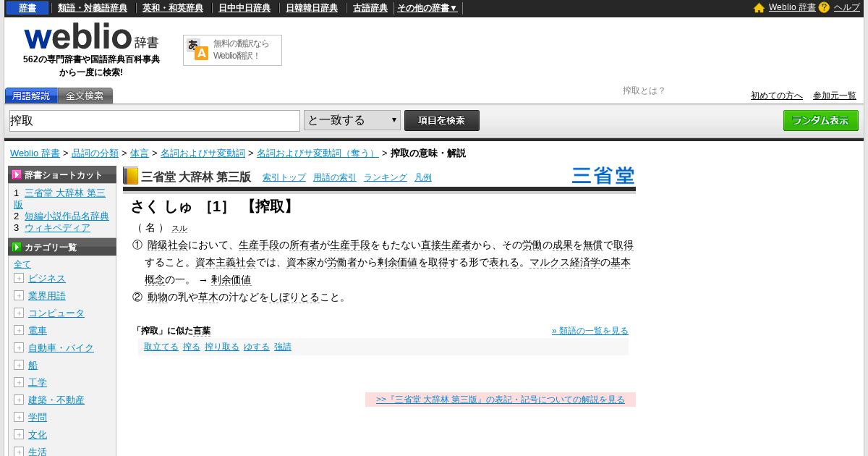
Task: Open 類語・対義語辞典 in top menu
Action: 93,8
